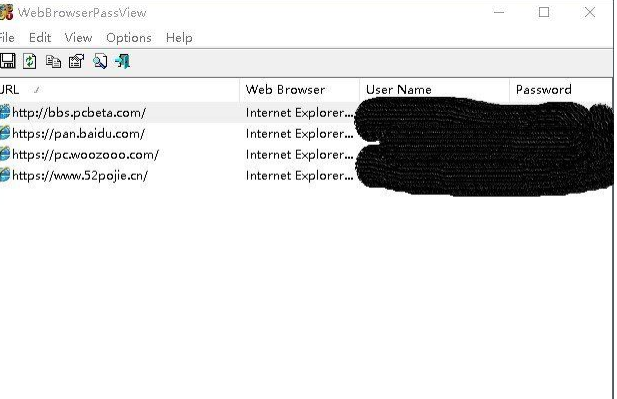Click the Save Selected Items floppy icon
617x399 pixels.
click(7, 61)
